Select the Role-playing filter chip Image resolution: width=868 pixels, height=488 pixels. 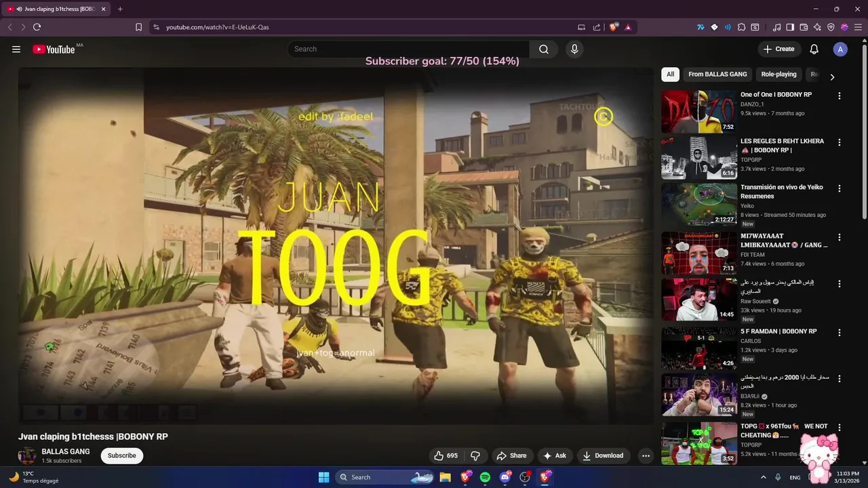click(x=778, y=75)
